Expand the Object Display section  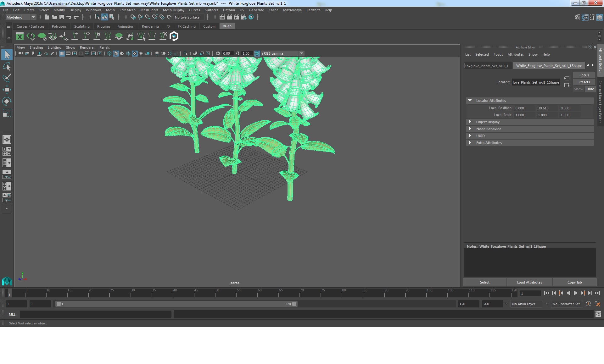(488, 122)
